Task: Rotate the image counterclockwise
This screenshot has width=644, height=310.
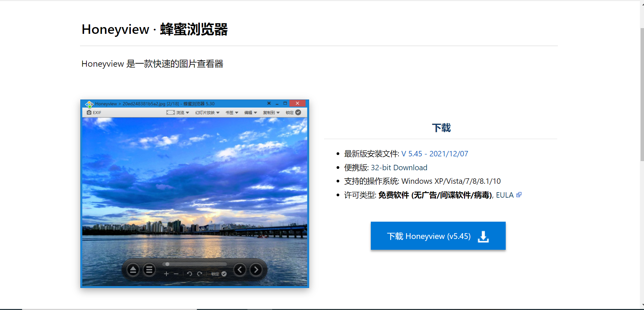Action: [189, 273]
